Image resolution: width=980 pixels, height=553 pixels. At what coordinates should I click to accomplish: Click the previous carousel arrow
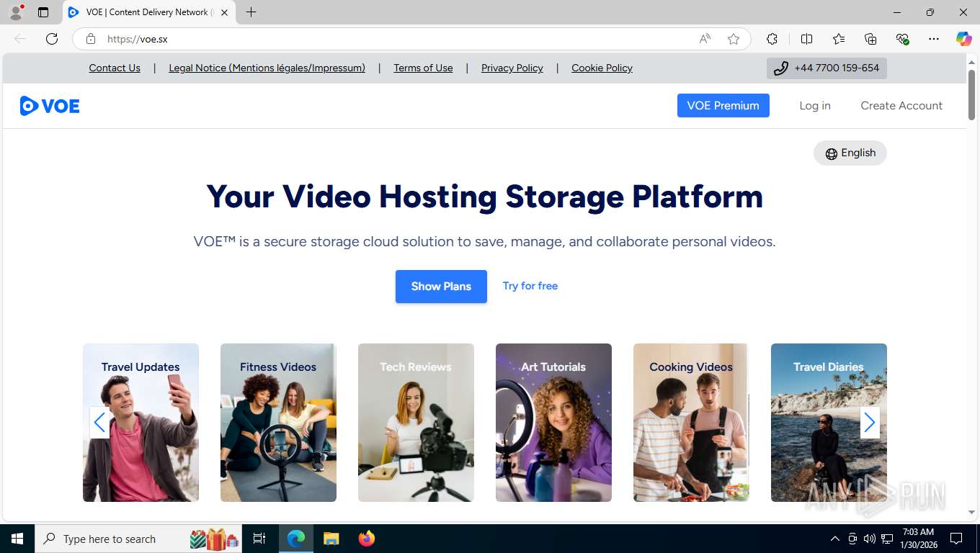point(99,423)
